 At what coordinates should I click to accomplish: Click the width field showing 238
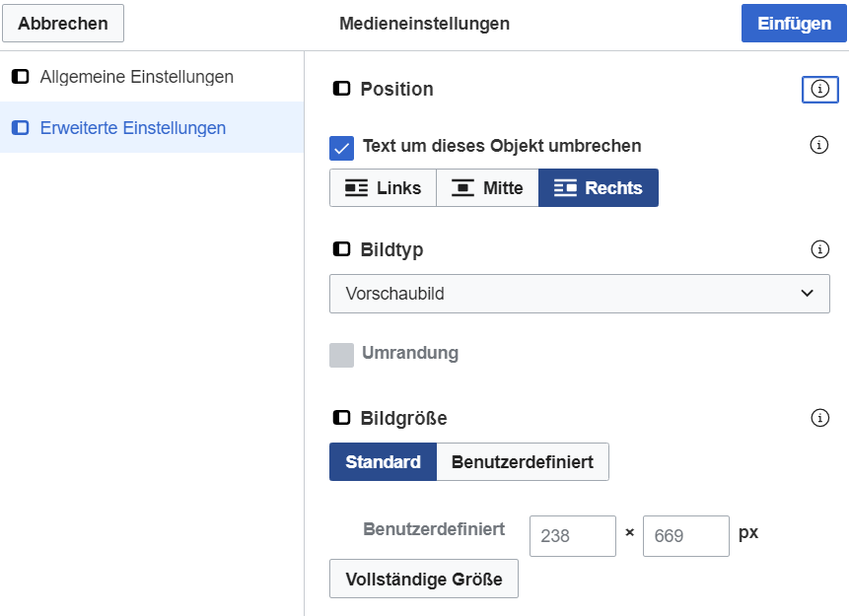pos(572,536)
